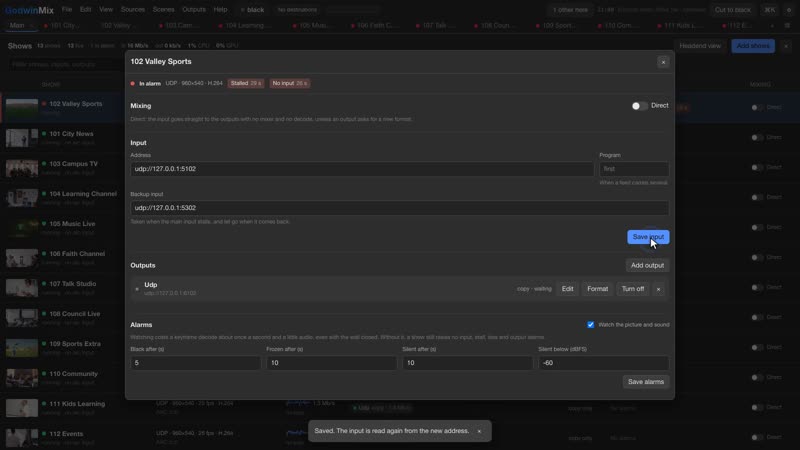The height and width of the screenshot is (450, 800).
Task: Click the Silent below (dBFS) field
Action: [603, 363]
